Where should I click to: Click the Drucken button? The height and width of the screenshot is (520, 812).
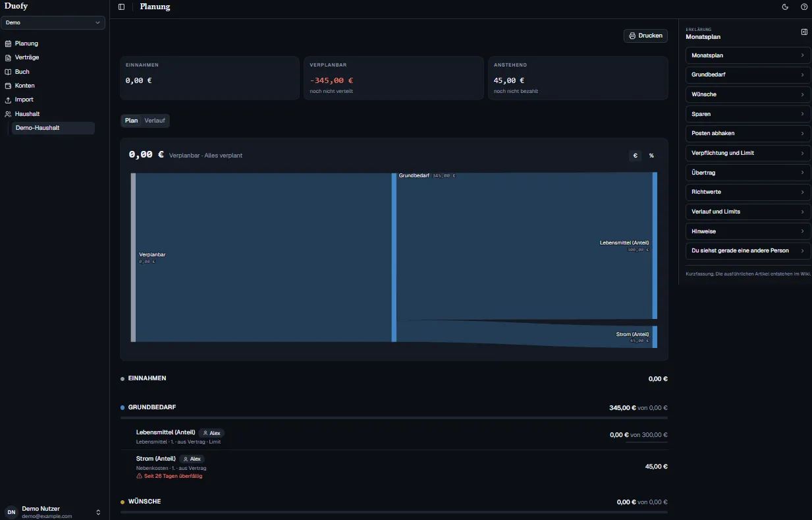pyautogui.click(x=645, y=36)
